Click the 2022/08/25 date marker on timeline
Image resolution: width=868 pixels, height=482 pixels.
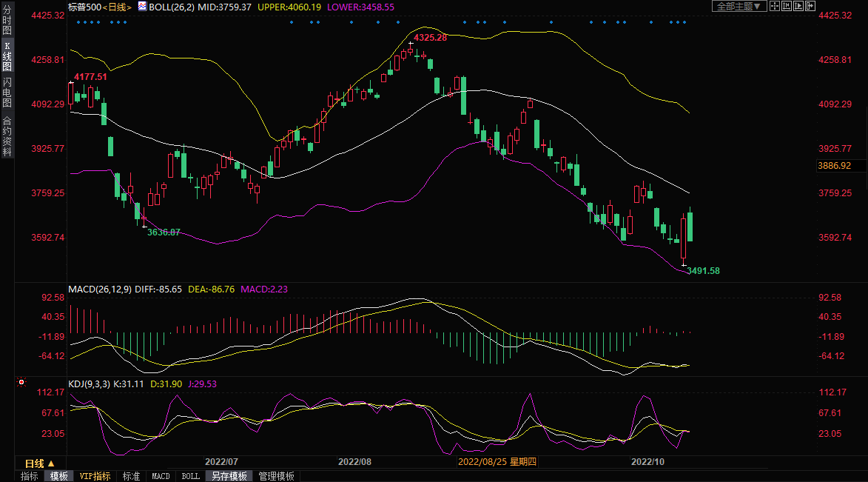497,461
